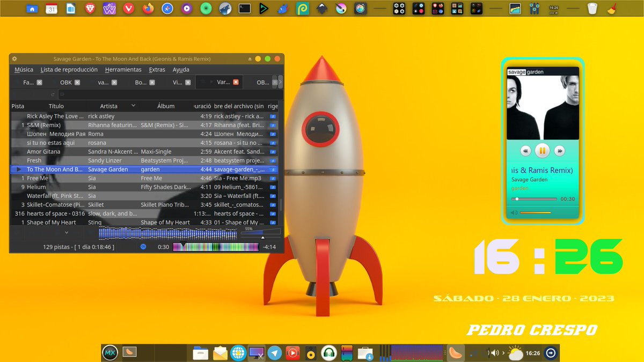Sort by Álbum column header
Viewport: 644px width, 362px height.
(x=166, y=106)
